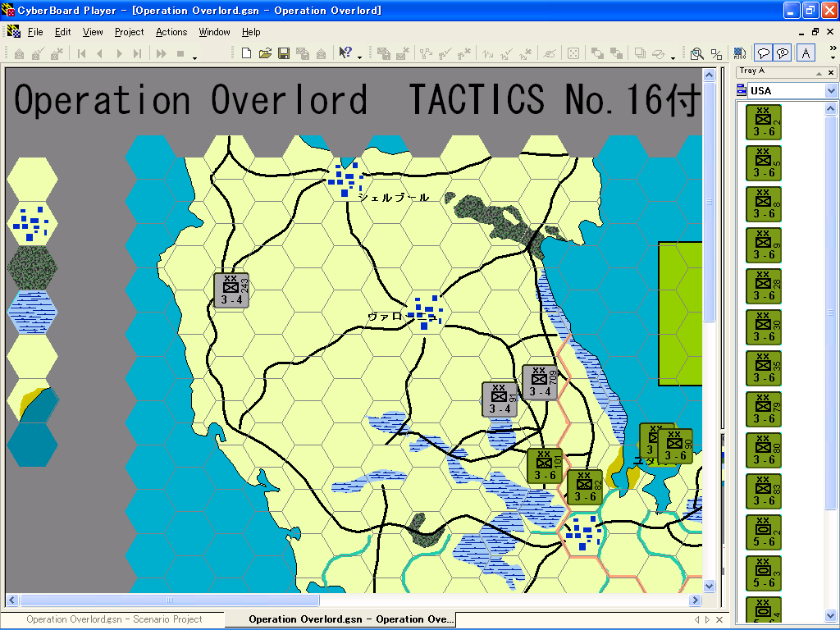Step to the first move with rewind-to-start
The width and height of the screenshot is (840, 630).
point(81,53)
